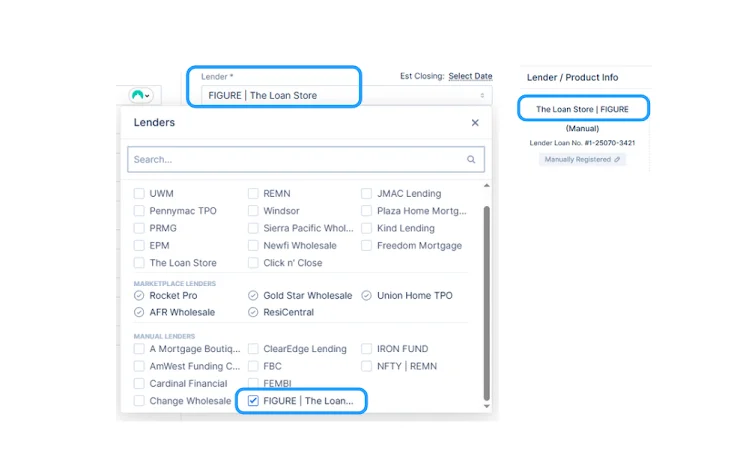Select Union Home TPO marketplace circle
Screen dimensions: 740x468
(x=366, y=295)
